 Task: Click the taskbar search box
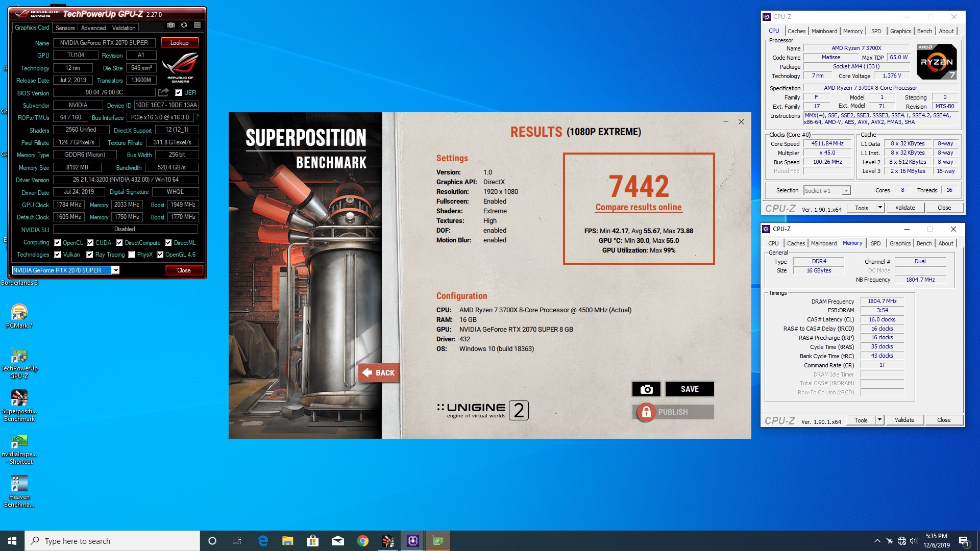[x=112, y=541]
